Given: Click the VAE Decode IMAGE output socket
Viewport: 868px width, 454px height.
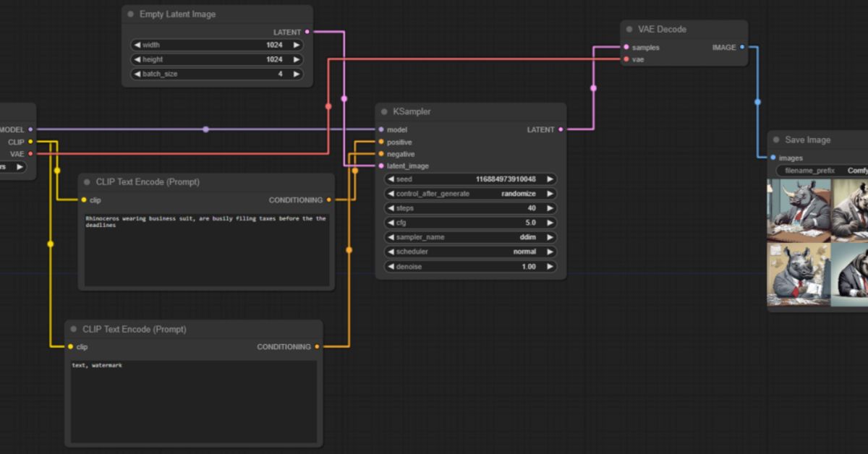Looking at the screenshot, I should click(x=742, y=48).
